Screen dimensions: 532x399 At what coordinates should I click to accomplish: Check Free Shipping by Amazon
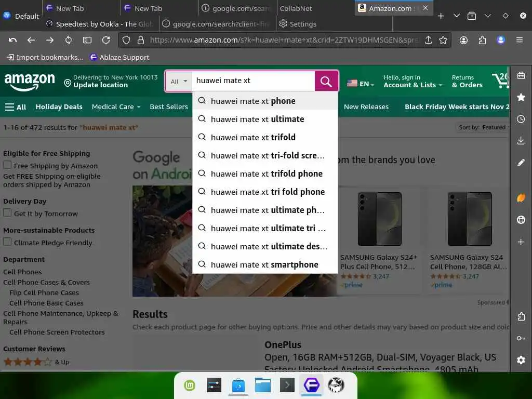click(7, 165)
